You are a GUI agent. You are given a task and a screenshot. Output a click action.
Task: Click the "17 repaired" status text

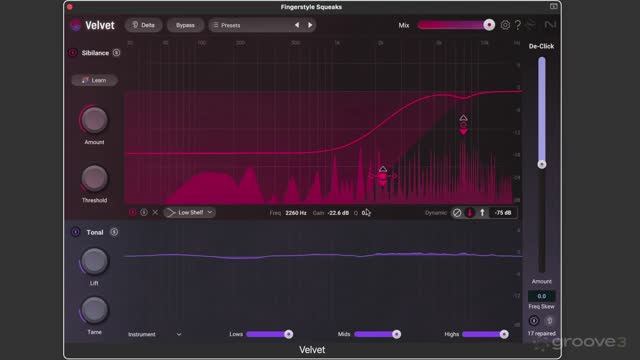542,333
